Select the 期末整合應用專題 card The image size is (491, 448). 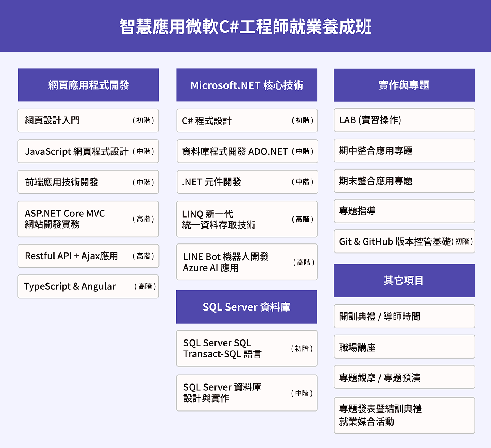[x=404, y=181]
